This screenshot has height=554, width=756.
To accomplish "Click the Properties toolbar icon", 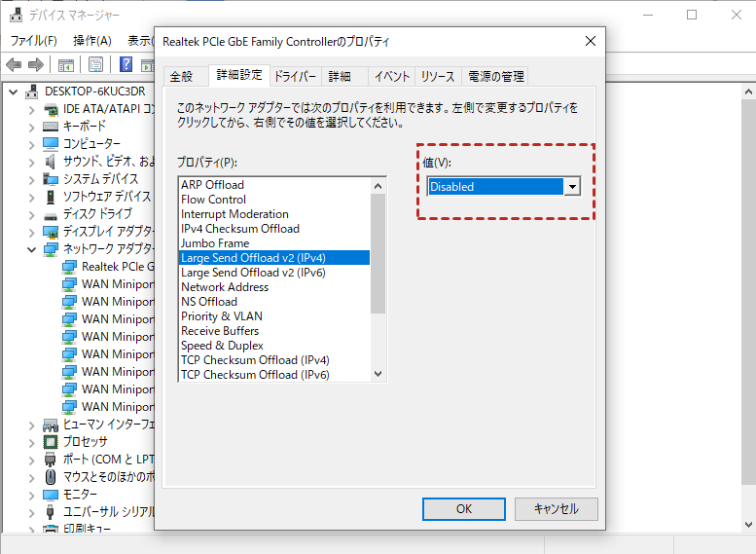I will (x=95, y=64).
